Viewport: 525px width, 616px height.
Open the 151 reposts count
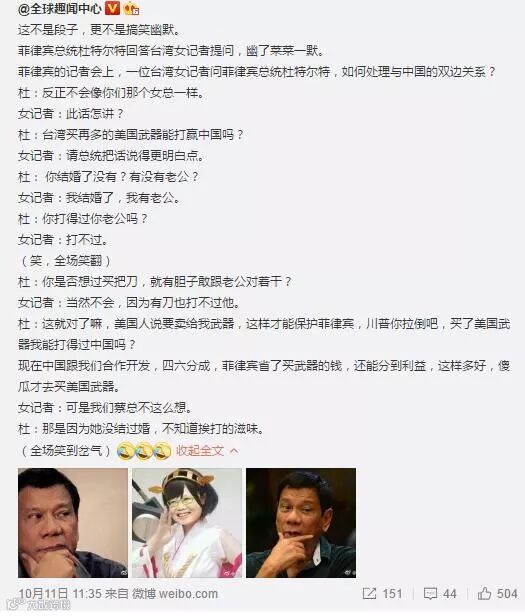coord(392,594)
